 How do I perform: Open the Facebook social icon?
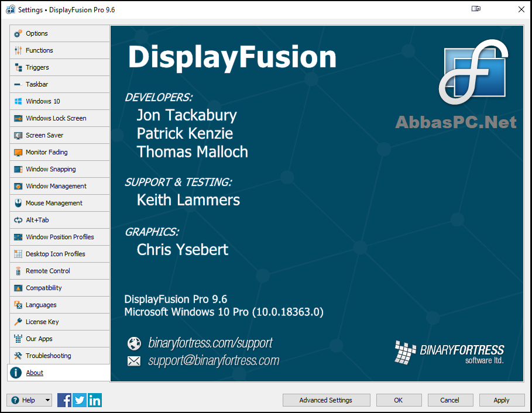click(64, 400)
